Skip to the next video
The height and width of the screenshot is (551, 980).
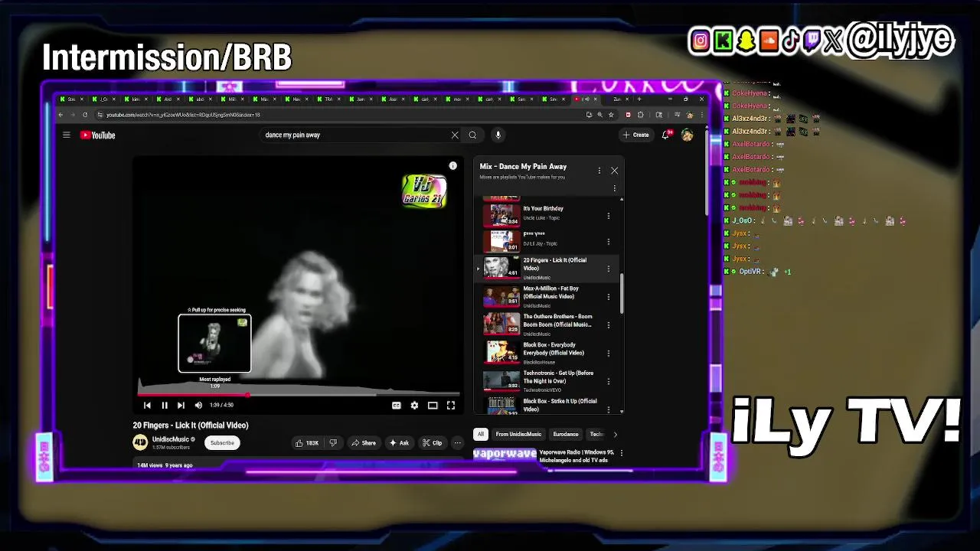point(181,406)
